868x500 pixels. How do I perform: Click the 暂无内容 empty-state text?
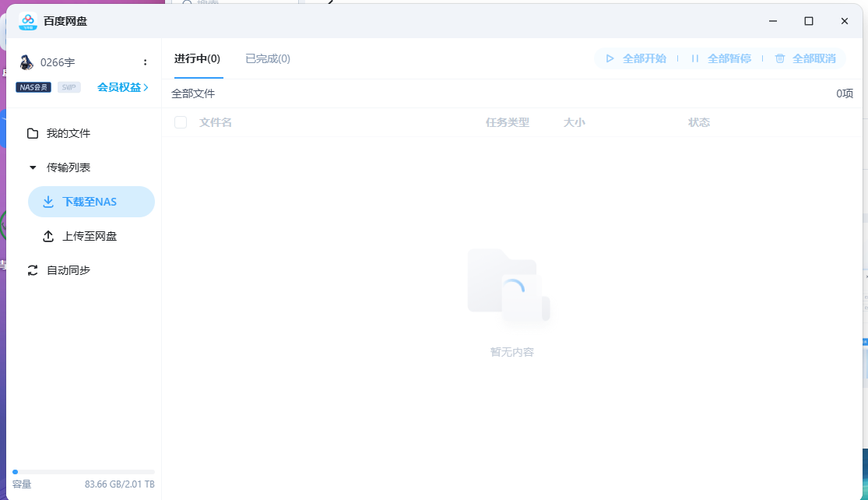(512, 352)
